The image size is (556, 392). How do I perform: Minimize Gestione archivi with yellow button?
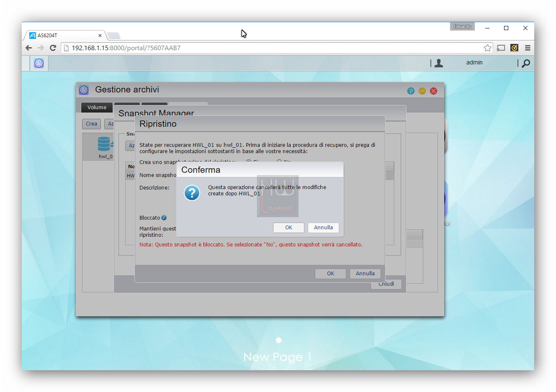click(422, 91)
